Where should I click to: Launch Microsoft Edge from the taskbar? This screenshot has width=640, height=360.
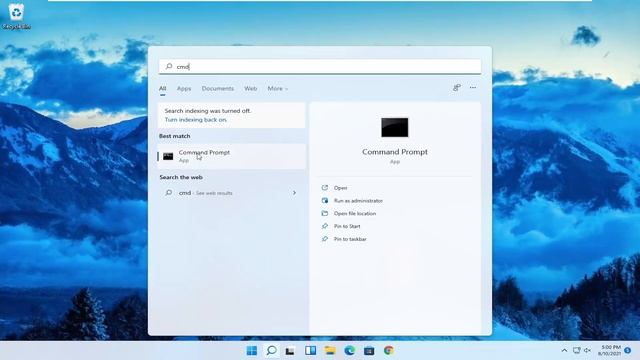tap(349, 350)
